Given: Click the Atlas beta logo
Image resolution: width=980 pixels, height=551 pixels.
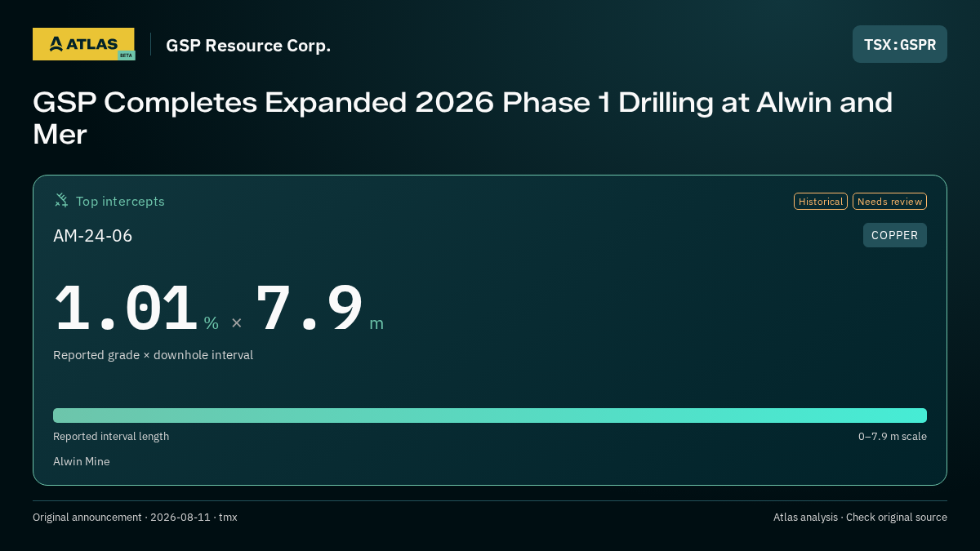Looking at the screenshot, I should (x=83, y=44).
